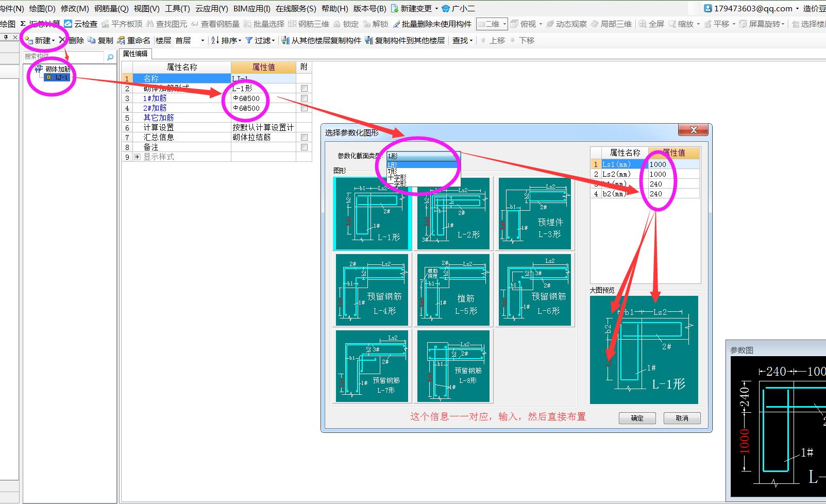826x504 pixels.
Task: Select the LJ-1 tree item
Action: pyautogui.click(x=57, y=77)
